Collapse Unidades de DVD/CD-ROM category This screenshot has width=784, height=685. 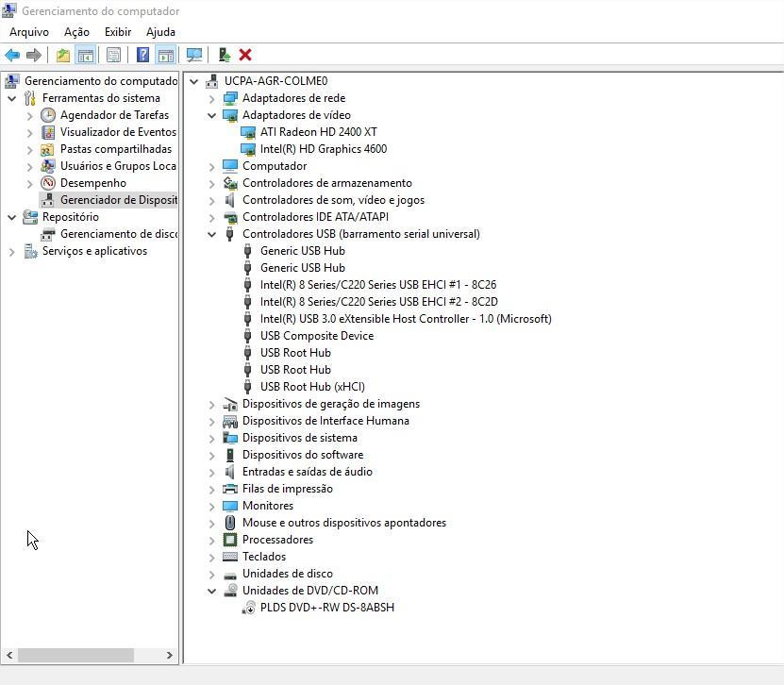[212, 591]
